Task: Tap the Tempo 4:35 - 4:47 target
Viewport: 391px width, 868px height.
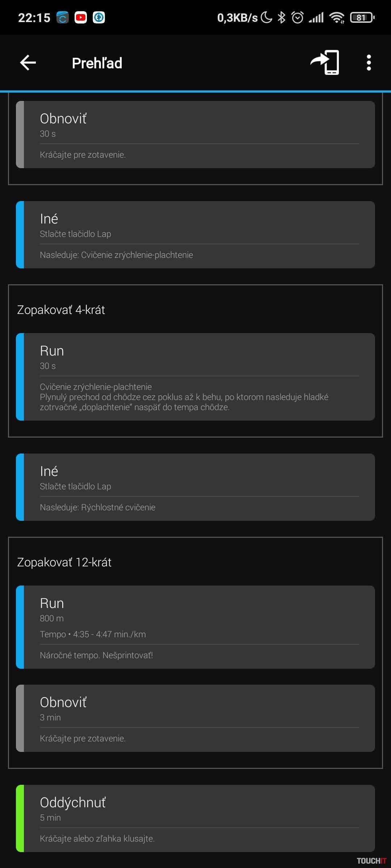Action: [x=93, y=634]
